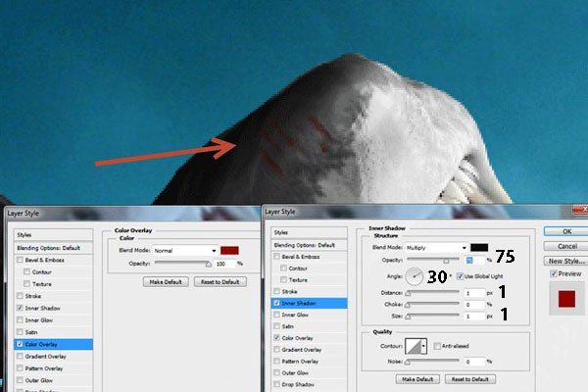The width and height of the screenshot is (588, 392).
Task: Toggle Use Global Light checkbox
Action: click(461, 276)
